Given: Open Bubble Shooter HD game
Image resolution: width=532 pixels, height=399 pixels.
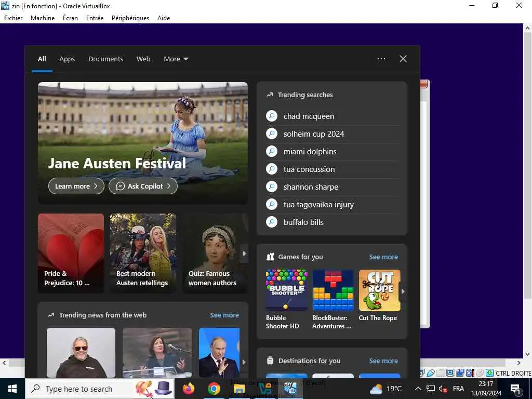Looking at the screenshot, I should pyautogui.click(x=287, y=299).
